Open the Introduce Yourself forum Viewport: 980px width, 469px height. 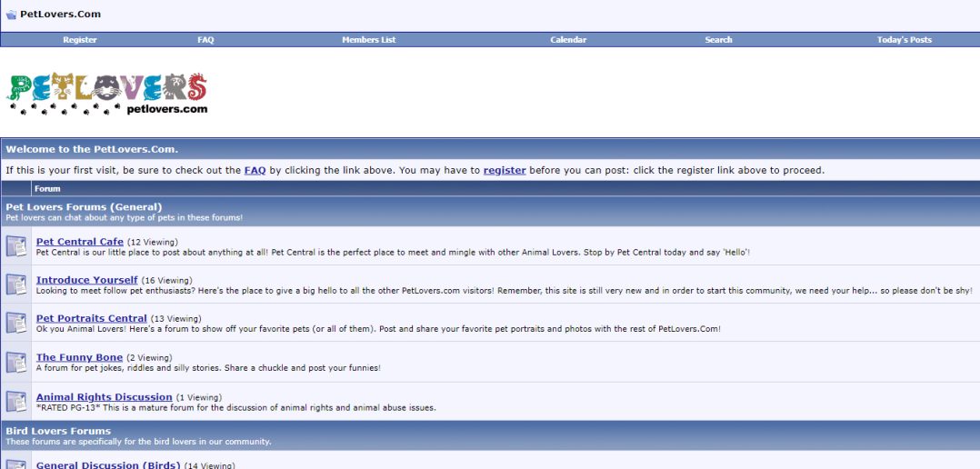click(87, 280)
